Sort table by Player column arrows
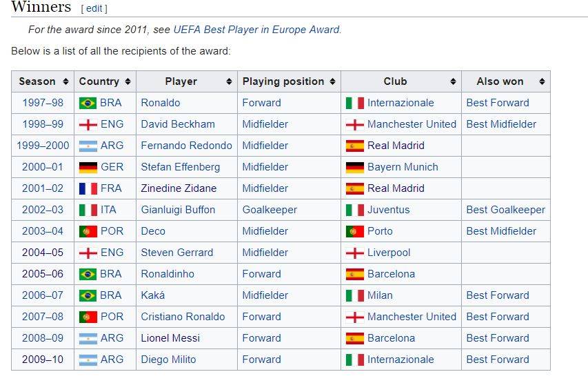Screen dimensions: 588x383 pos(229,81)
